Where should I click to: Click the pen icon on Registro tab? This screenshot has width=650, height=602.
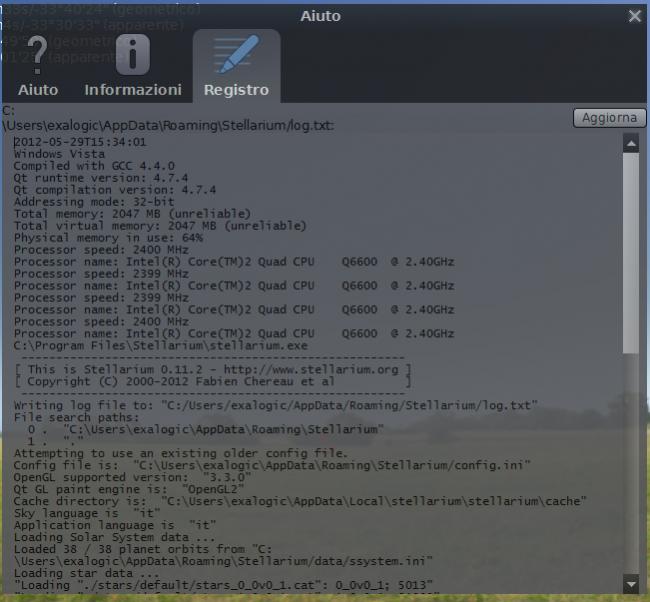[236, 56]
